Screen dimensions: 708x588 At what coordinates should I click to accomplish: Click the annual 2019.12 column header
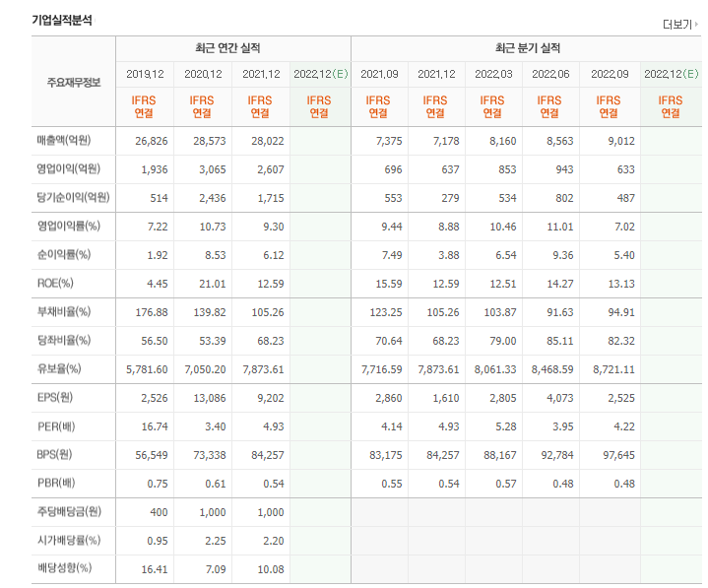tap(145, 74)
